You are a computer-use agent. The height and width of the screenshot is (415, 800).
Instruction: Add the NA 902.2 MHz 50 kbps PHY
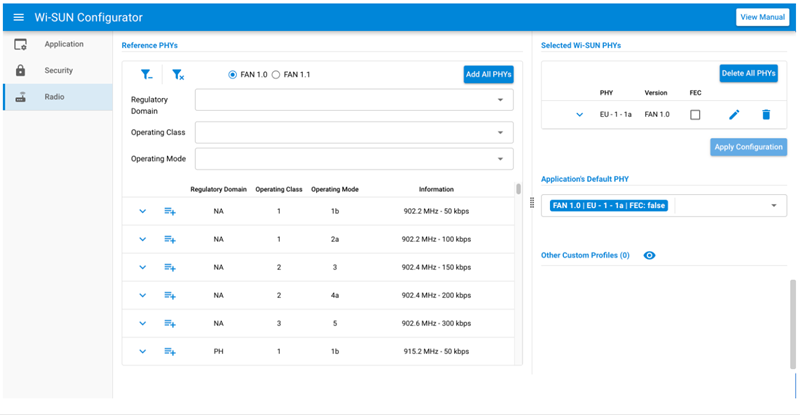170,211
